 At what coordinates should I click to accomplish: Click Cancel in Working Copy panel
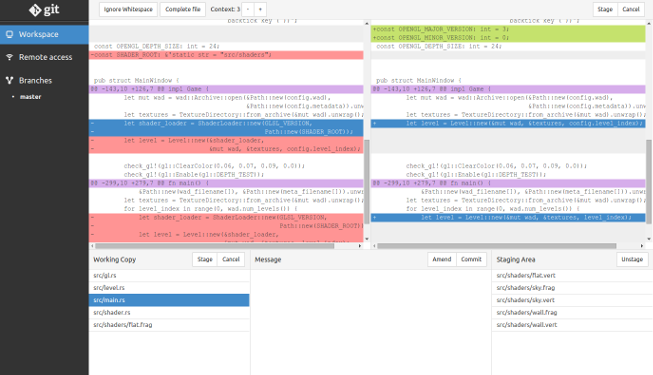(x=231, y=259)
